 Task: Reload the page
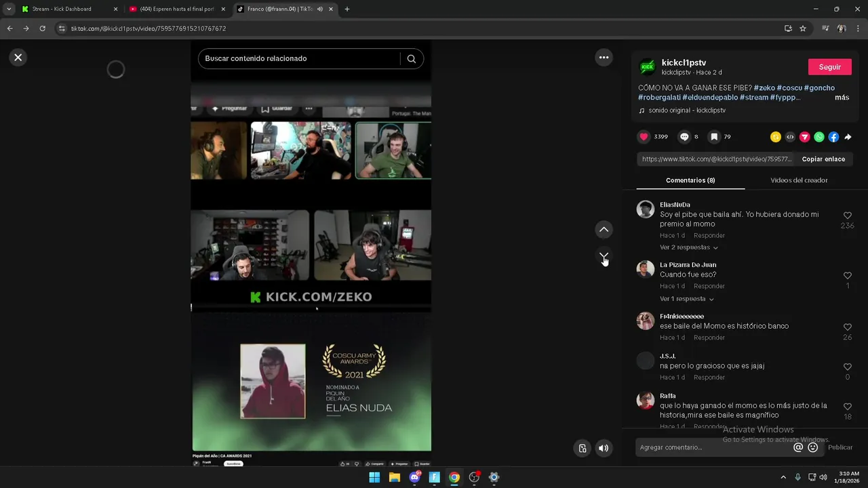(x=42, y=28)
